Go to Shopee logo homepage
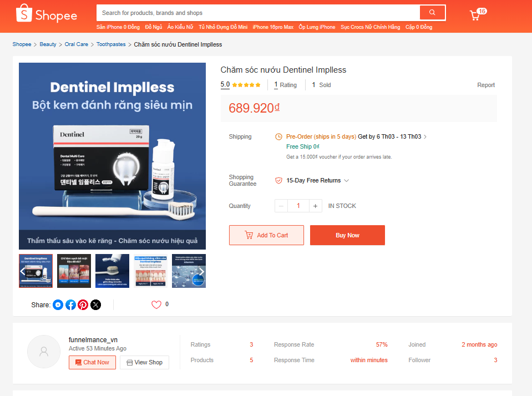The height and width of the screenshot is (396, 532). pyautogui.click(x=47, y=13)
